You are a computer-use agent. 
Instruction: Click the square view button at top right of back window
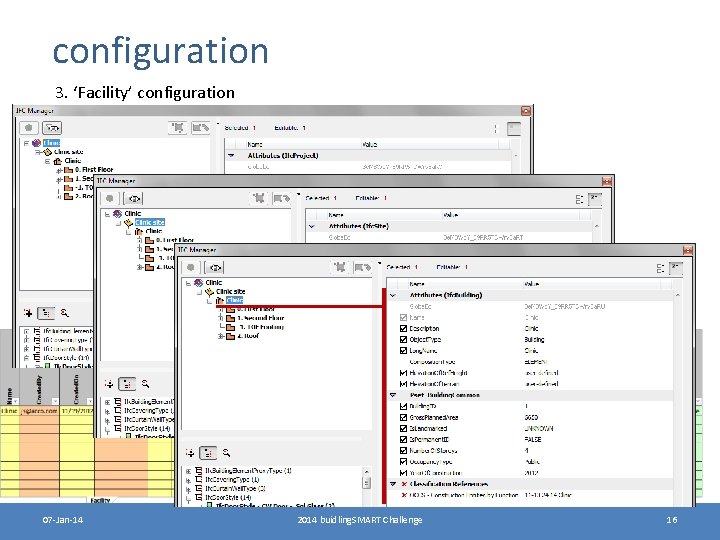pos(514,129)
